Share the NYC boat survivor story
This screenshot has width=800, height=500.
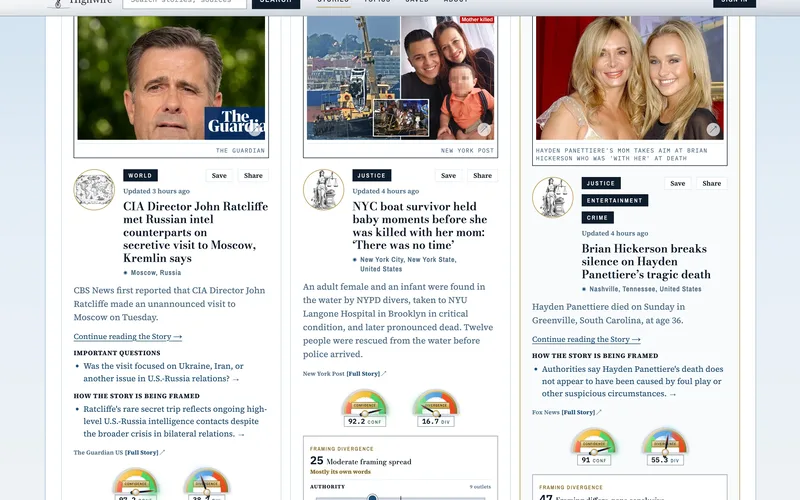[x=483, y=176]
